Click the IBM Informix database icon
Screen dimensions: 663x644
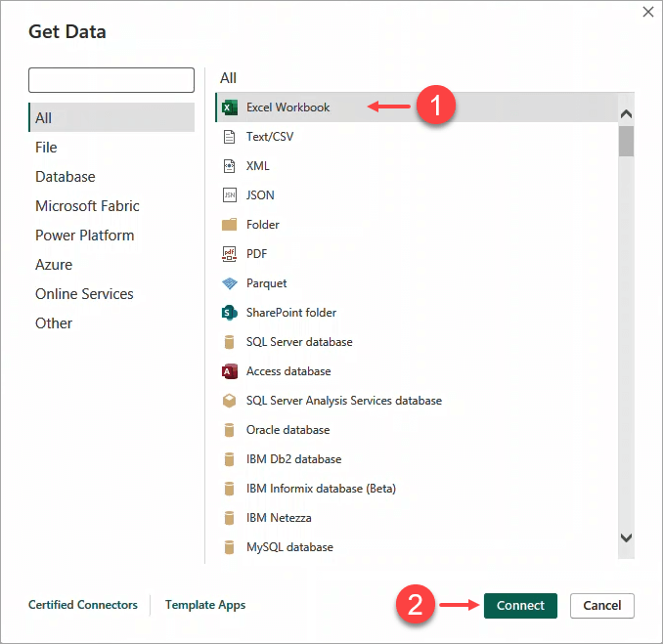point(229,489)
